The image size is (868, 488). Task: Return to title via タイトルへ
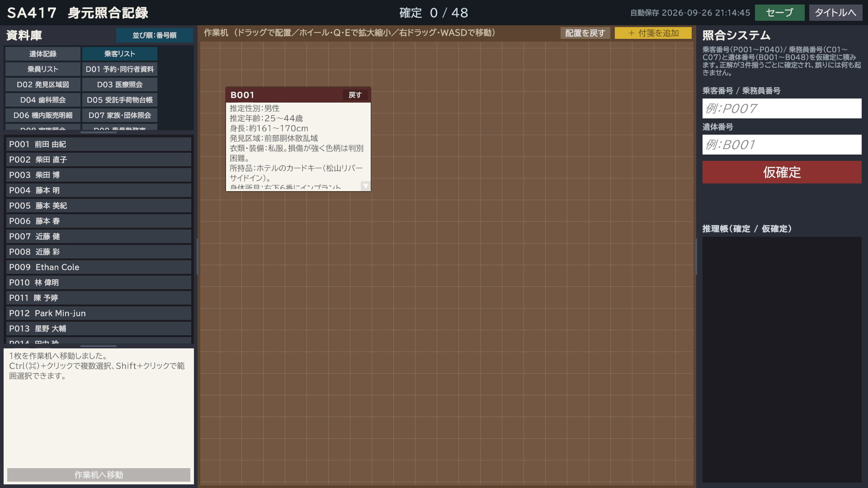coord(835,13)
